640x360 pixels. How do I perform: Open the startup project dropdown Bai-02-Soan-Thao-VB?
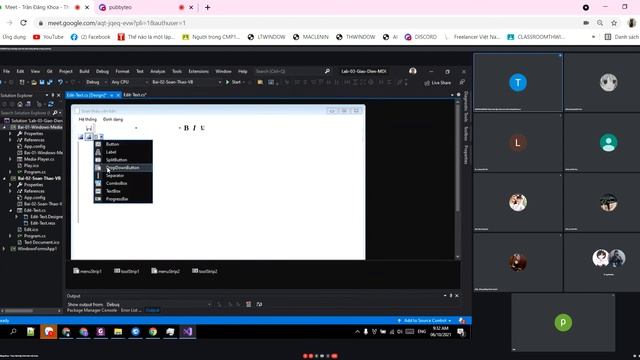click(186, 82)
